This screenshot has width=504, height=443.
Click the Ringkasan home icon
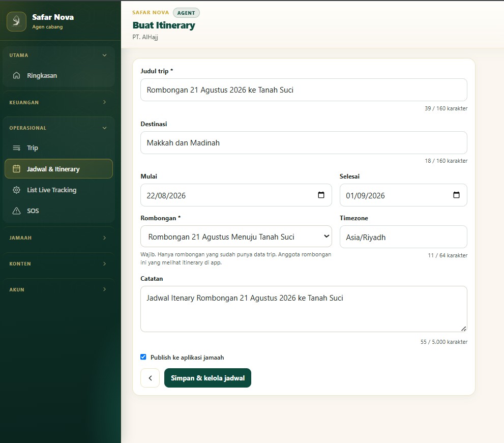[x=16, y=76]
